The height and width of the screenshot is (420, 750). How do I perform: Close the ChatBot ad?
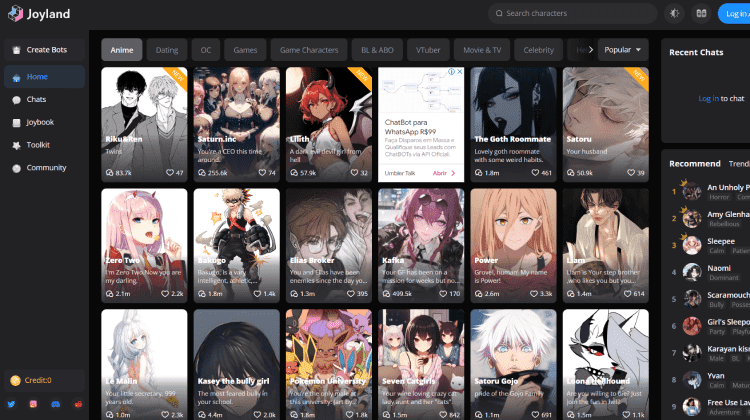pos(460,72)
